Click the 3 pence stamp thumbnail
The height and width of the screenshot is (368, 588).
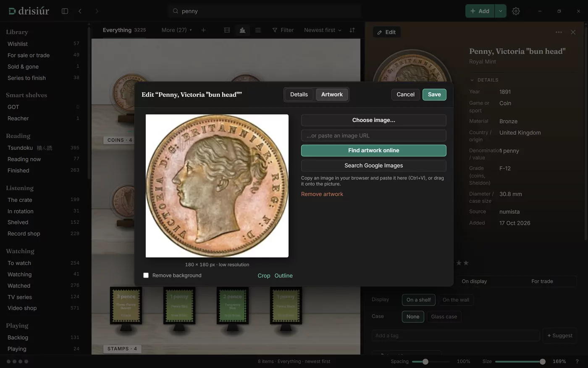126,306
